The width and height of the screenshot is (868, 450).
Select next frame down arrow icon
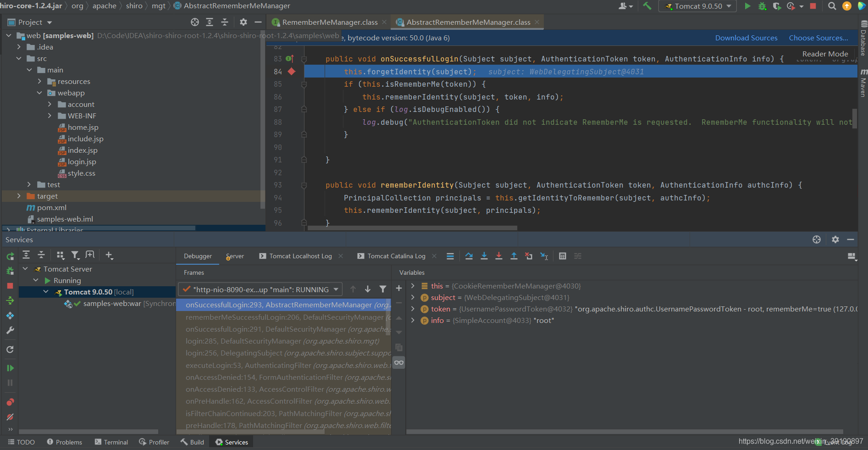coord(368,289)
